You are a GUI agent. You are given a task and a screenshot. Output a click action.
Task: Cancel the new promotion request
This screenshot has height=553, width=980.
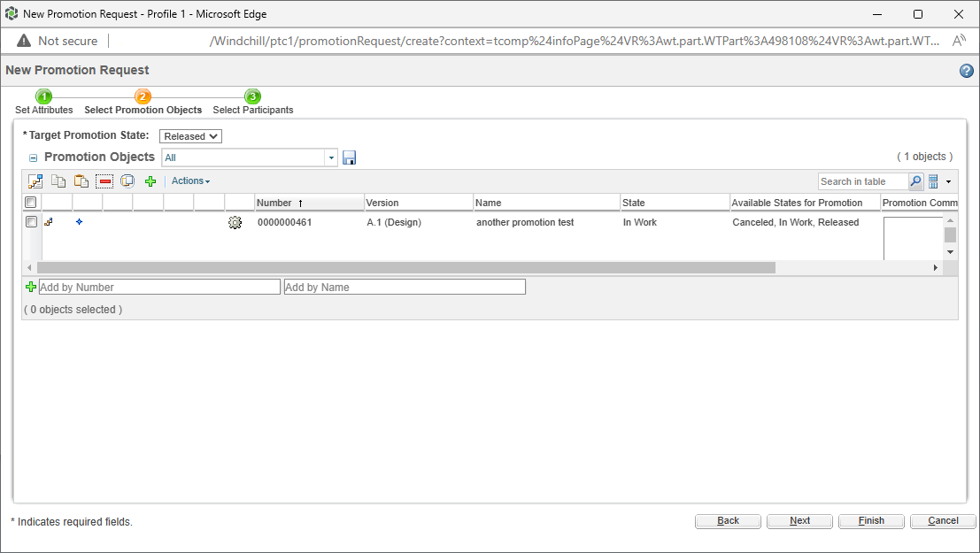click(942, 520)
